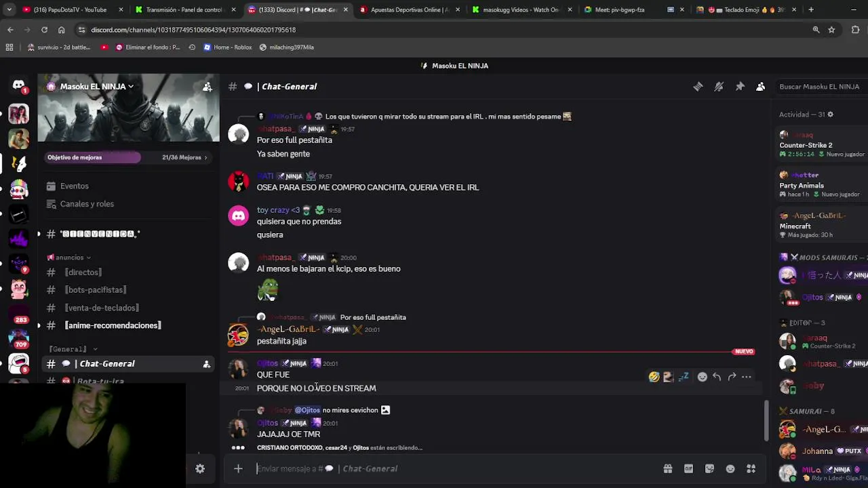Open the sticker picker icon
The height and width of the screenshot is (488, 868).
pyautogui.click(x=709, y=468)
